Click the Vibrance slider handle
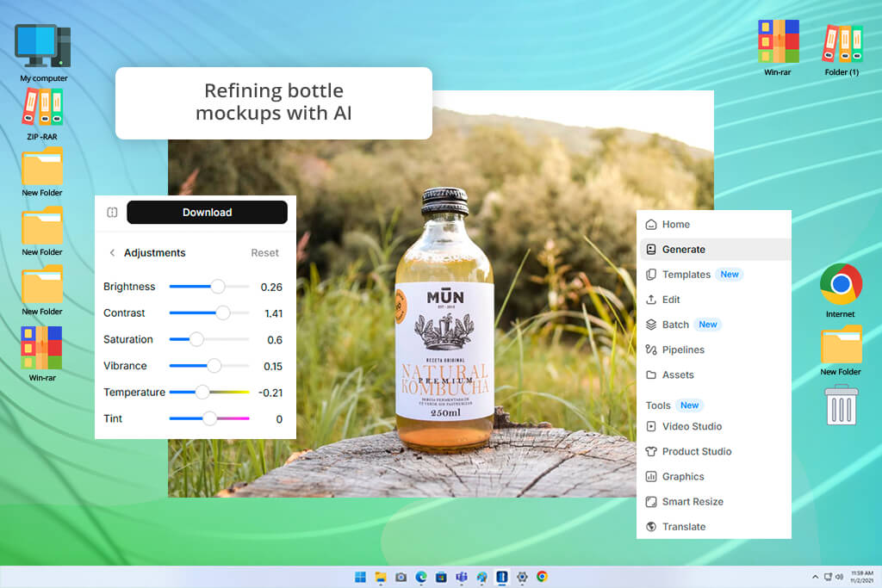 tap(214, 366)
